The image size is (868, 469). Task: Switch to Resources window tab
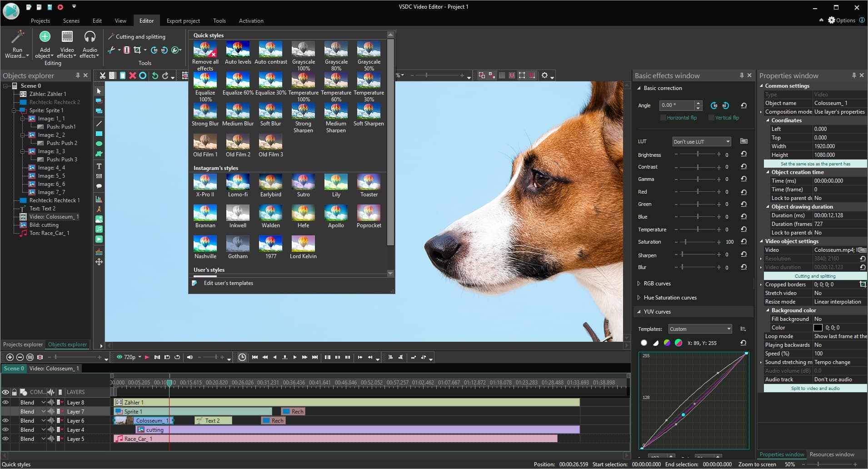[832, 454]
